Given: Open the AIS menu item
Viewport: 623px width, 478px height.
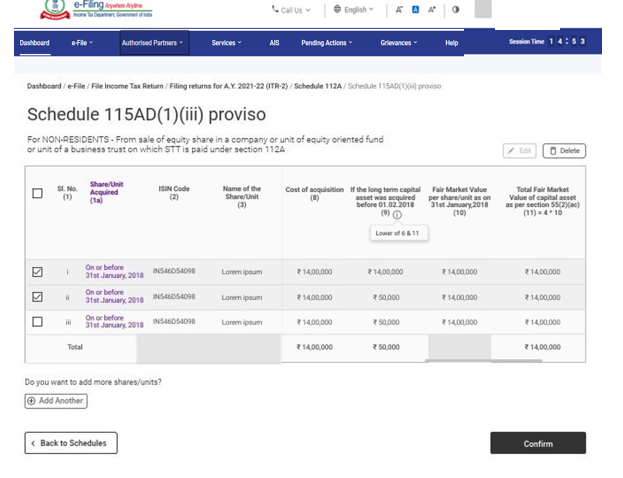Looking at the screenshot, I should 274,43.
